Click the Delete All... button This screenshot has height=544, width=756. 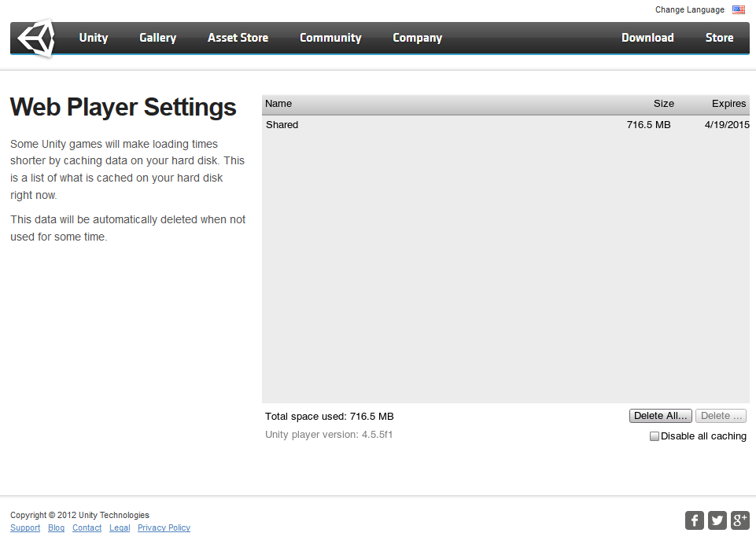(x=661, y=416)
